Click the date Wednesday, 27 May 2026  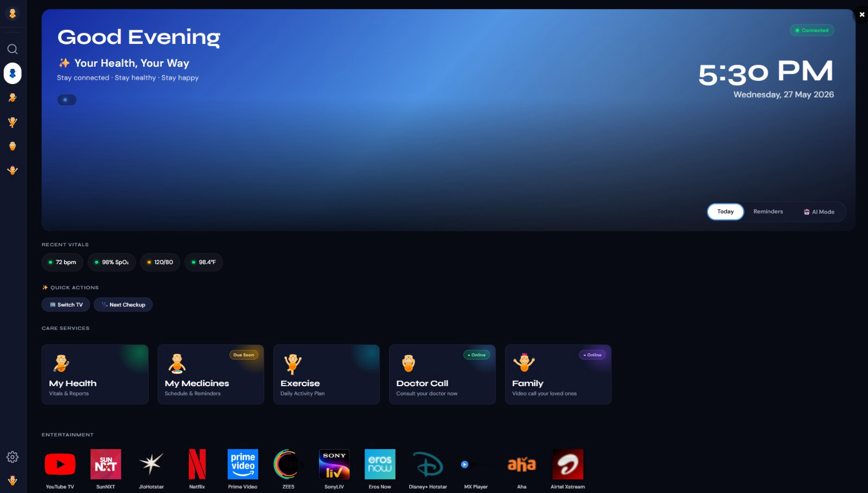(x=783, y=94)
